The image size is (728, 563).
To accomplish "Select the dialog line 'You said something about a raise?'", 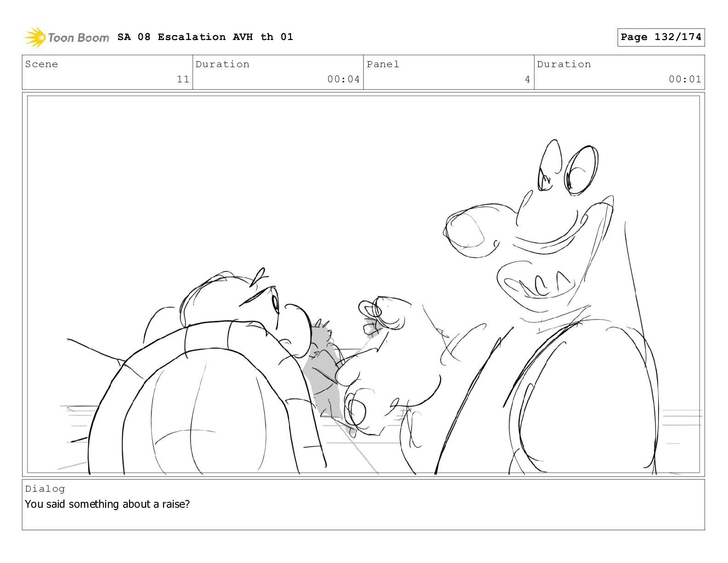I will [107, 504].
